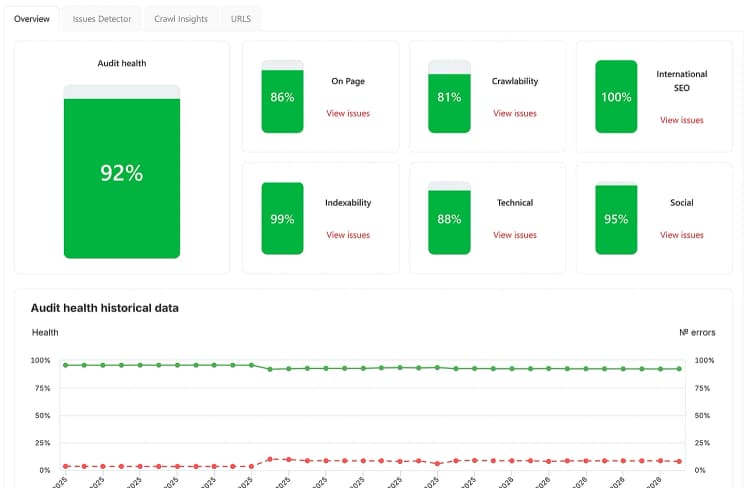
Task: View issues for International SEO
Action: pyautogui.click(x=682, y=120)
